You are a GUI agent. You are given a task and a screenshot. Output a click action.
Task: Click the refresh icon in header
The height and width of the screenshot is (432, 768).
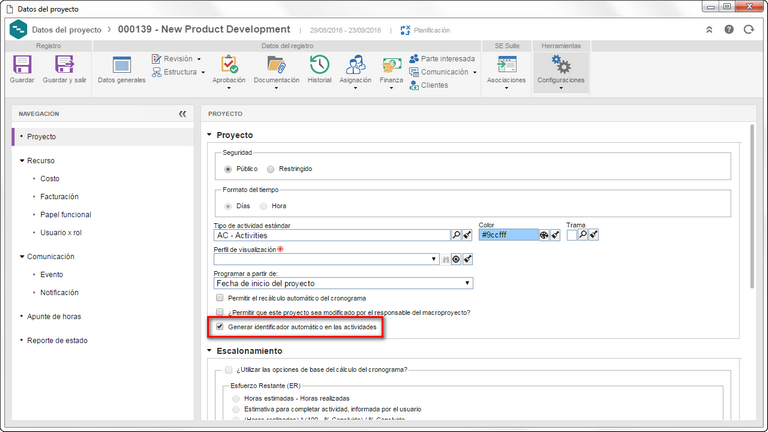point(749,29)
